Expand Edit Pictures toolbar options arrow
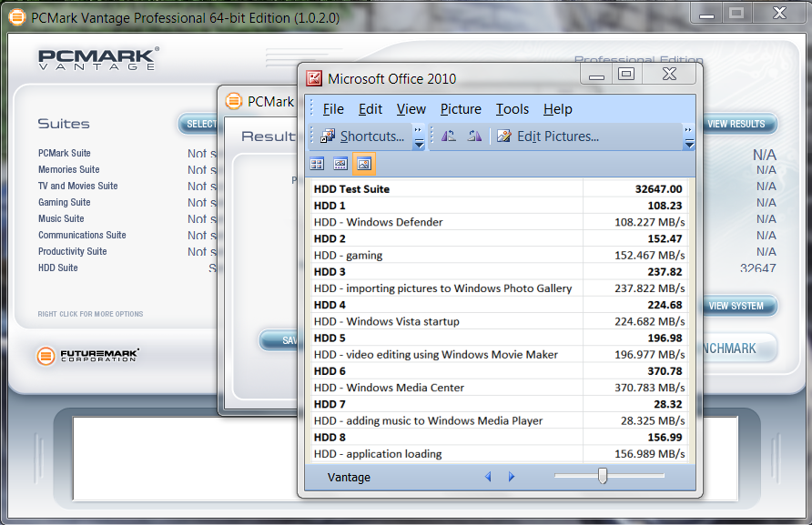 [x=689, y=137]
